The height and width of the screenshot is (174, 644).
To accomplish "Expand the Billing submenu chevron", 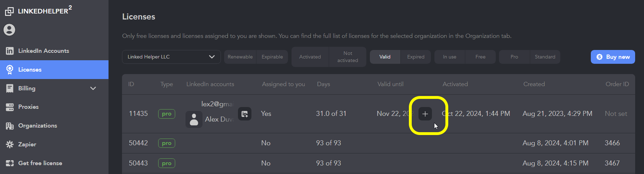I will 93,88.
